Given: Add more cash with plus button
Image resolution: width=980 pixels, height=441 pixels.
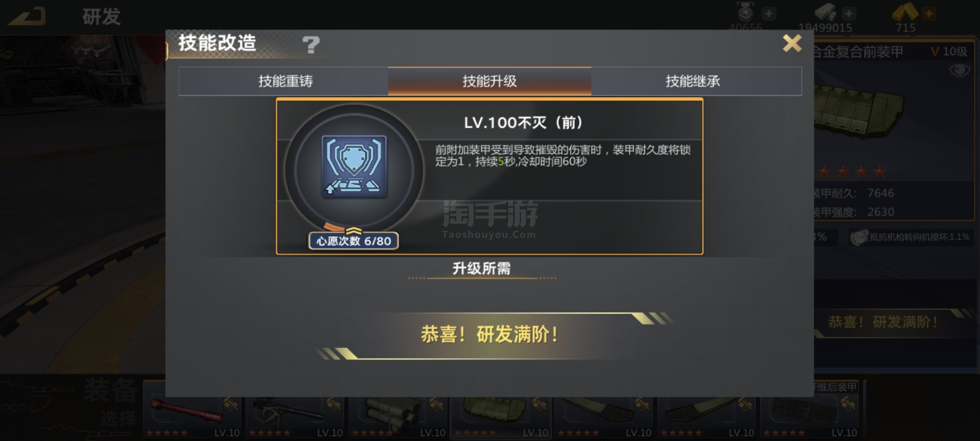Looking at the screenshot, I should [x=849, y=14].
